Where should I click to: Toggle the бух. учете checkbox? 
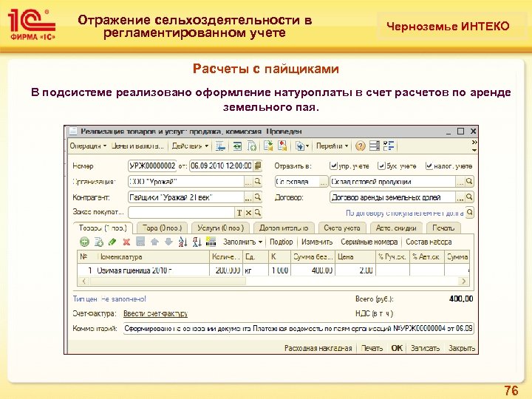click(x=382, y=166)
